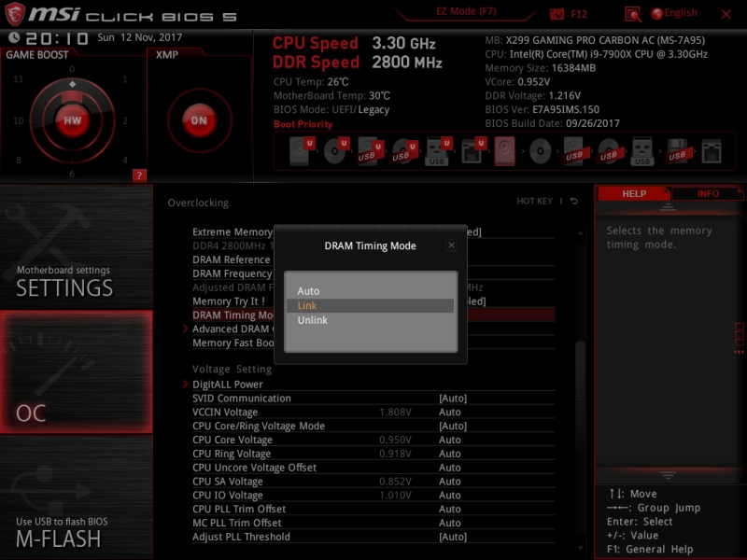Choose Link in DRAM Timing Mode list
The image size is (747, 560).
[x=370, y=306]
